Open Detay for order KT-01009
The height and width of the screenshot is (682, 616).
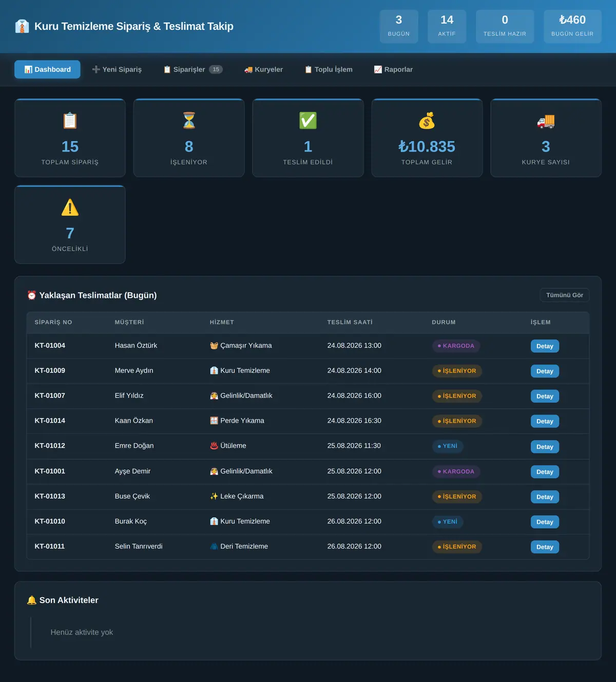pyautogui.click(x=545, y=371)
